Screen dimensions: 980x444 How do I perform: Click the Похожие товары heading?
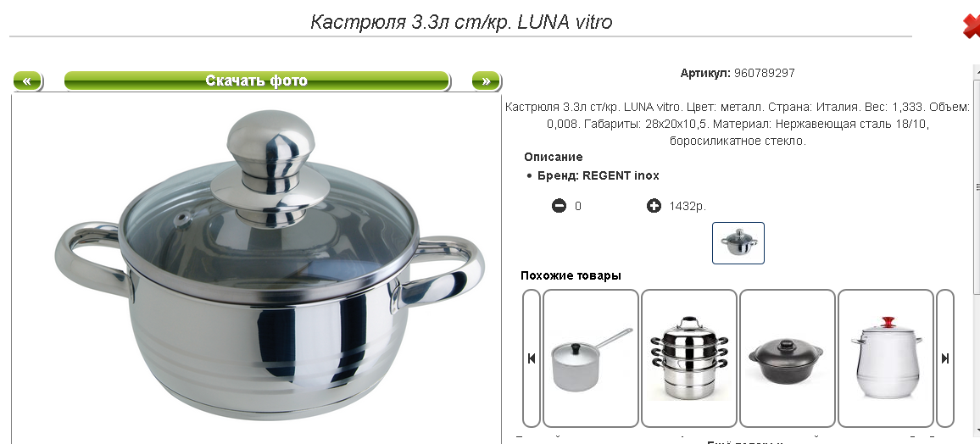571,275
